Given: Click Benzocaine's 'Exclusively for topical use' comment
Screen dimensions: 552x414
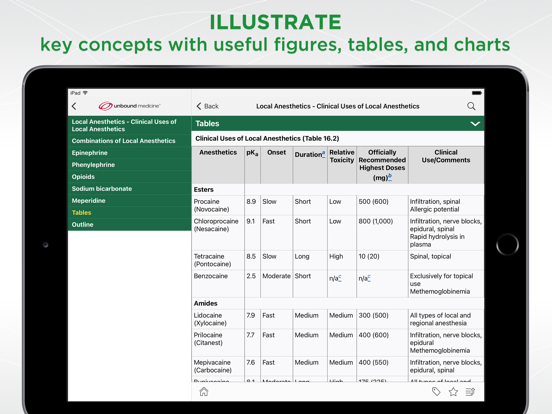Looking at the screenshot, I should coord(446,283).
